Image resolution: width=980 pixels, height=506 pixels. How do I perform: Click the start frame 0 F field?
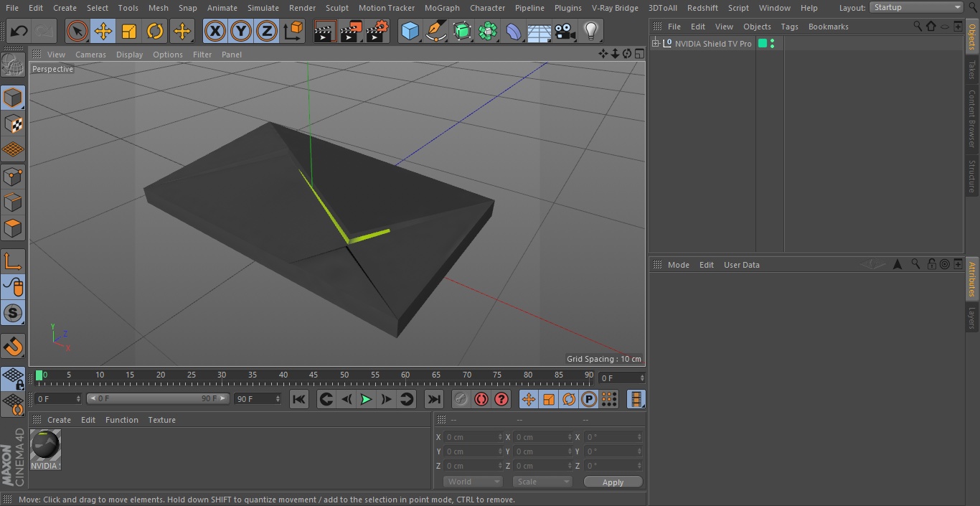coord(59,398)
